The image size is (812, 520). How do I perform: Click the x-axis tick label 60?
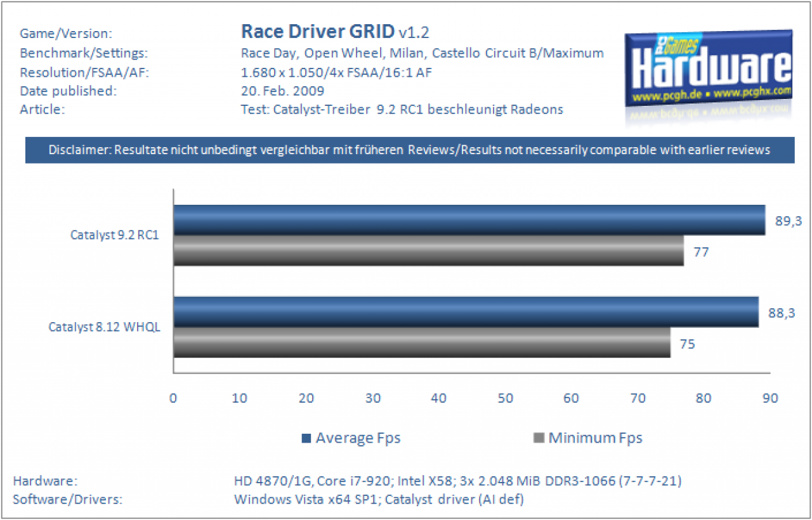[x=571, y=398]
